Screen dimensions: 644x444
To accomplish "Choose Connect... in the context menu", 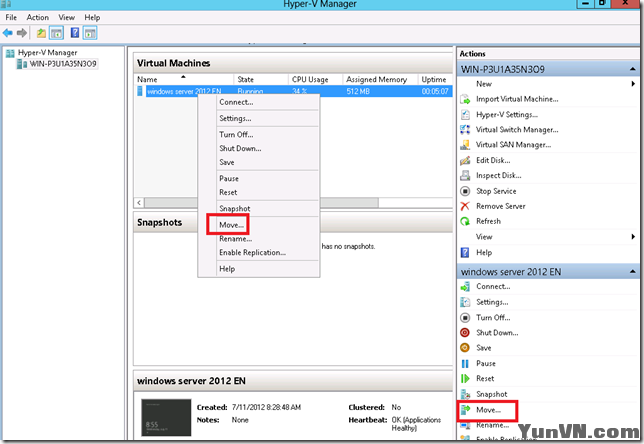I will point(259,102).
